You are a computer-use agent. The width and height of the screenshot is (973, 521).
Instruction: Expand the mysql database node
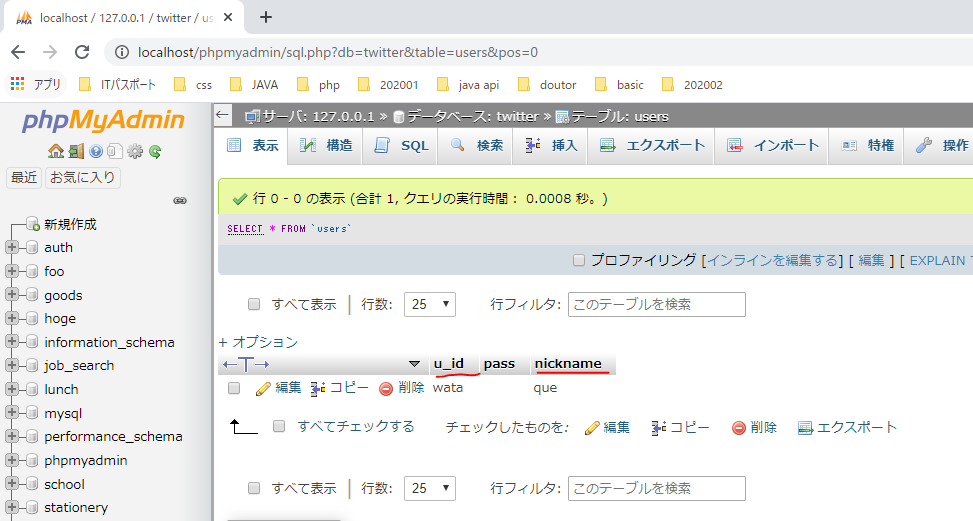11,412
